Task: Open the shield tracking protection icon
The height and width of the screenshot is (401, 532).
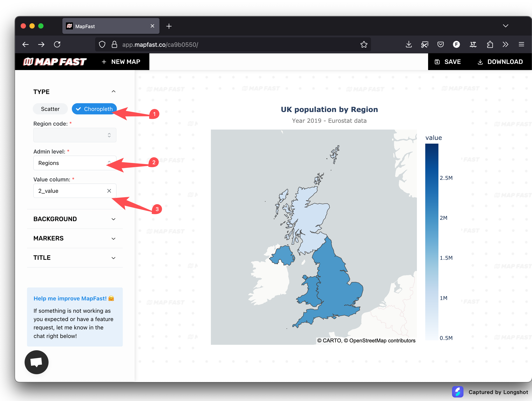Action: tap(102, 45)
